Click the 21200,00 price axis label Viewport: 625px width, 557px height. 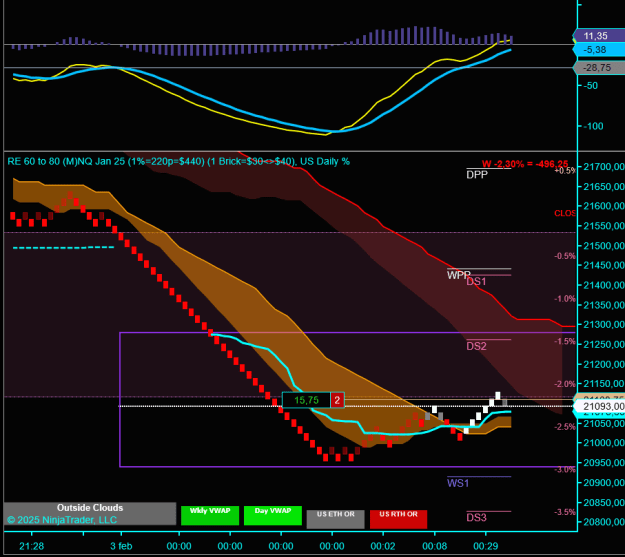coord(603,364)
